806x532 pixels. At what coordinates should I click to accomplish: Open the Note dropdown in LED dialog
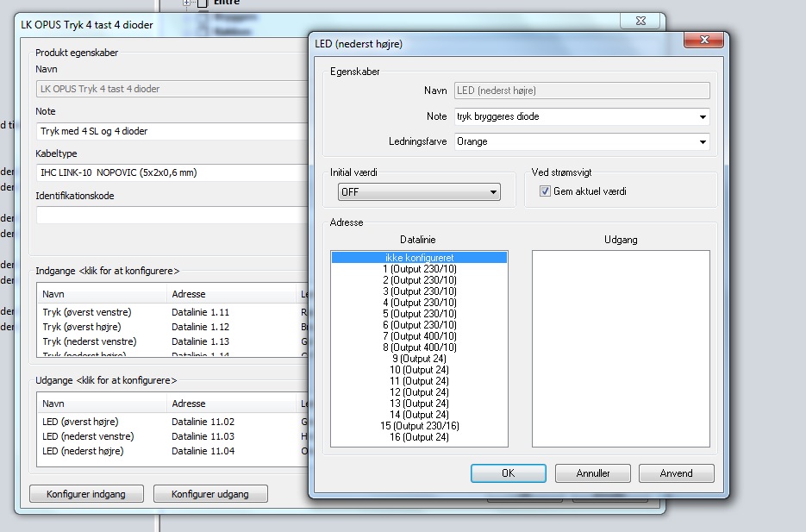[x=703, y=116]
